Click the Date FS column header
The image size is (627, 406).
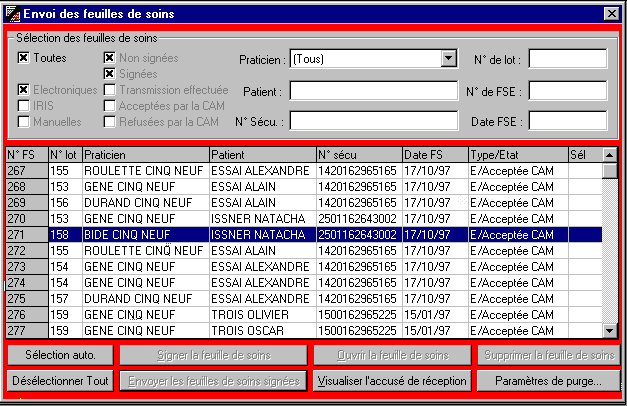(x=435, y=155)
